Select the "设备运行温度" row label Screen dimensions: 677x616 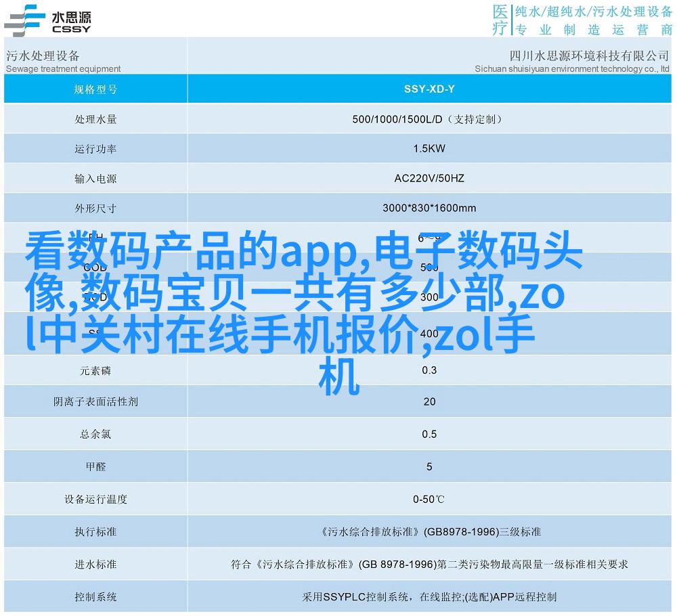(x=95, y=500)
